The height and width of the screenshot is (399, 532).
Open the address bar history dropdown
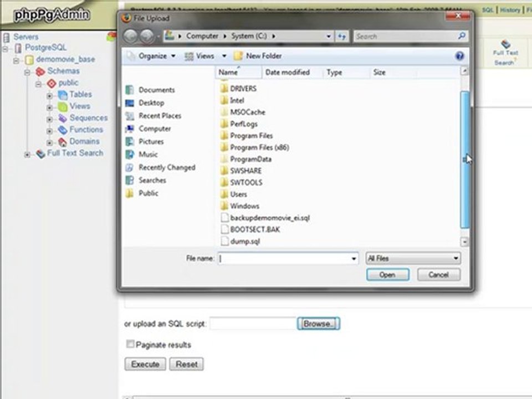click(329, 36)
